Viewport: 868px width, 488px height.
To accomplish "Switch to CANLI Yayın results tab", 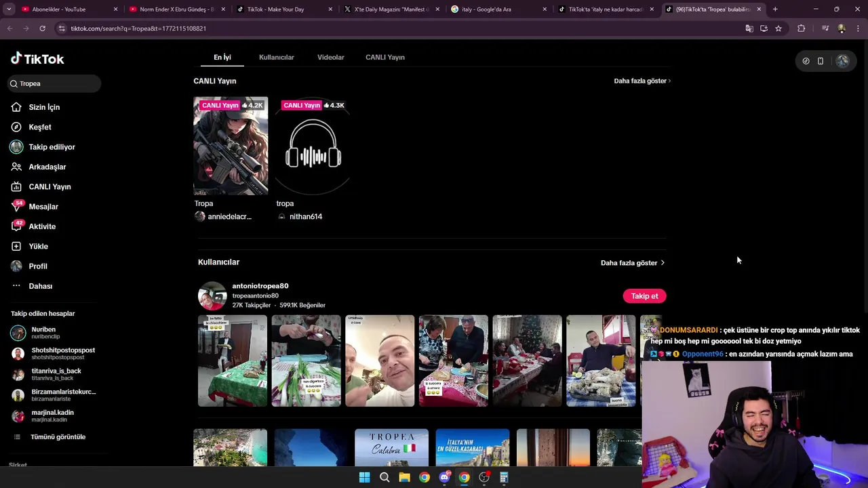I will pyautogui.click(x=385, y=57).
